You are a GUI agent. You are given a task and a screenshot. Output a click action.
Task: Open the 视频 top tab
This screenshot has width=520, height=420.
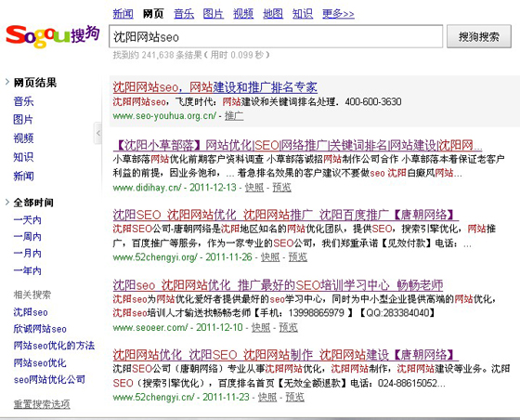click(243, 14)
